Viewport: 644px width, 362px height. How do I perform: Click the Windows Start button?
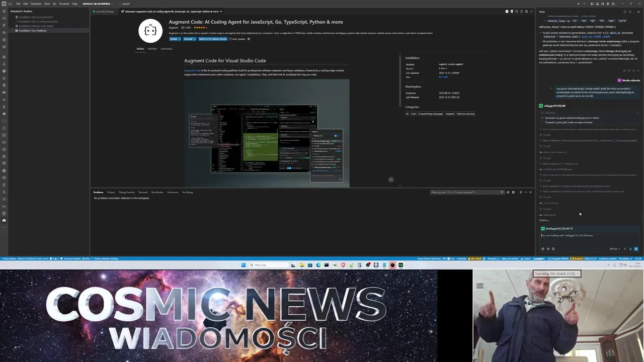(x=244, y=265)
